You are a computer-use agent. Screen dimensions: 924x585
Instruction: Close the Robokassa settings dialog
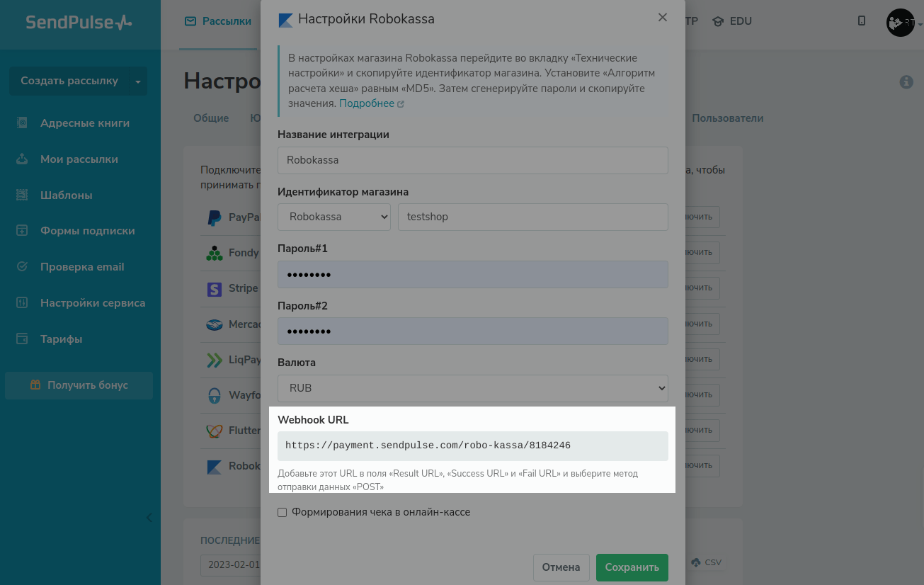click(663, 18)
